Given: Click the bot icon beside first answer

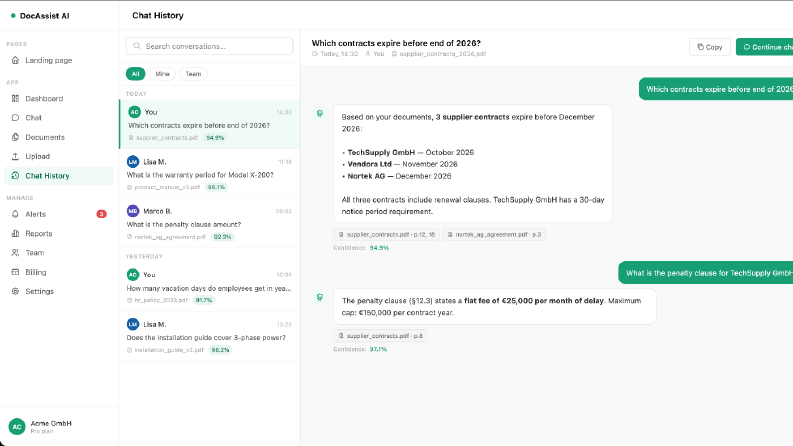Looking at the screenshot, I should click(x=320, y=114).
